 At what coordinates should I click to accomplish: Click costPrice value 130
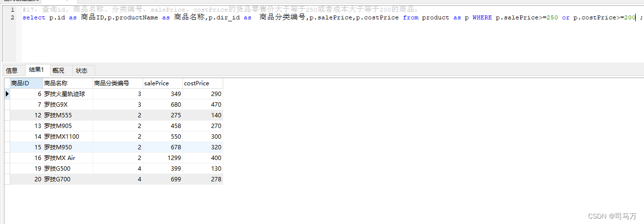pos(203,169)
